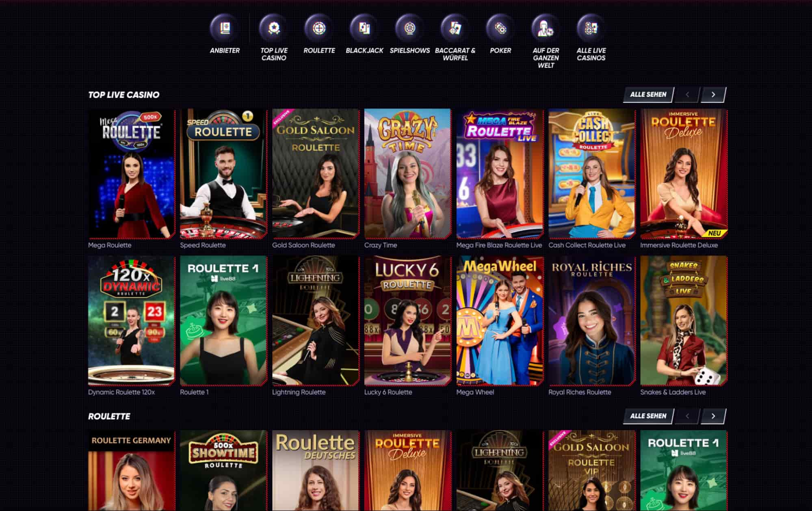Open Dynamic Roulette 120x tile
Image resolution: width=812 pixels, height=511 pixels.
[132, 320]
